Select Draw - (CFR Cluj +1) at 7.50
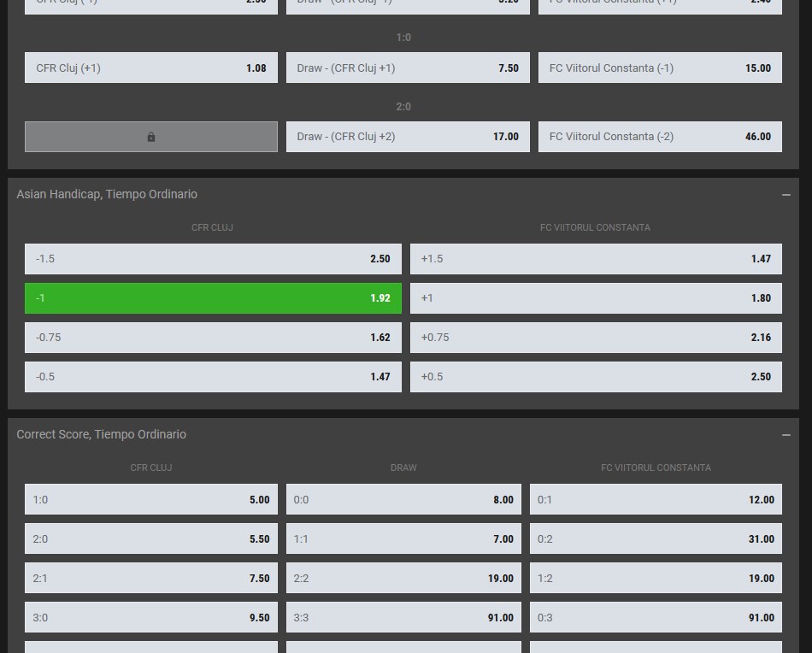The width and height of the screenshot is (812, 653). click(408, 68)
